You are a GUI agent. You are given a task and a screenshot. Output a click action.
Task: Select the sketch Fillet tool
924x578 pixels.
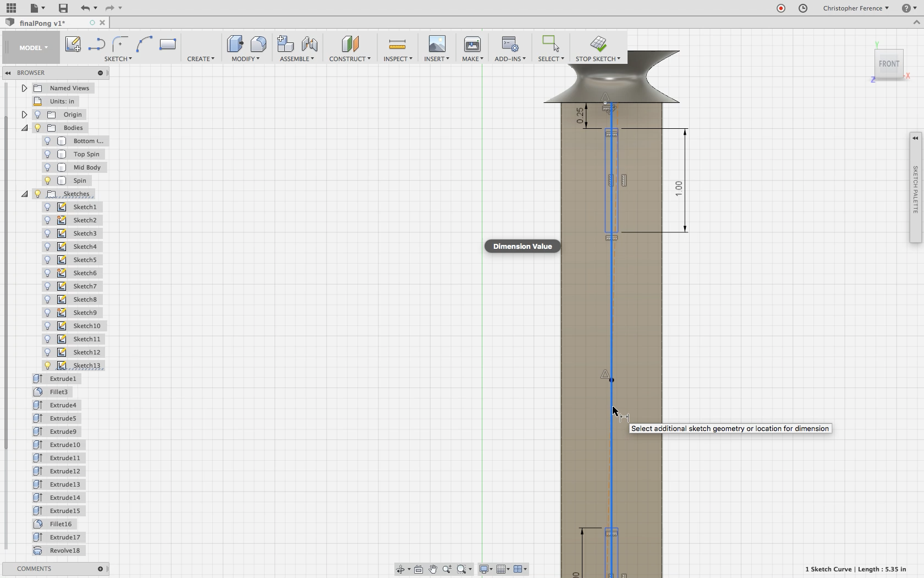click(120, 44)
